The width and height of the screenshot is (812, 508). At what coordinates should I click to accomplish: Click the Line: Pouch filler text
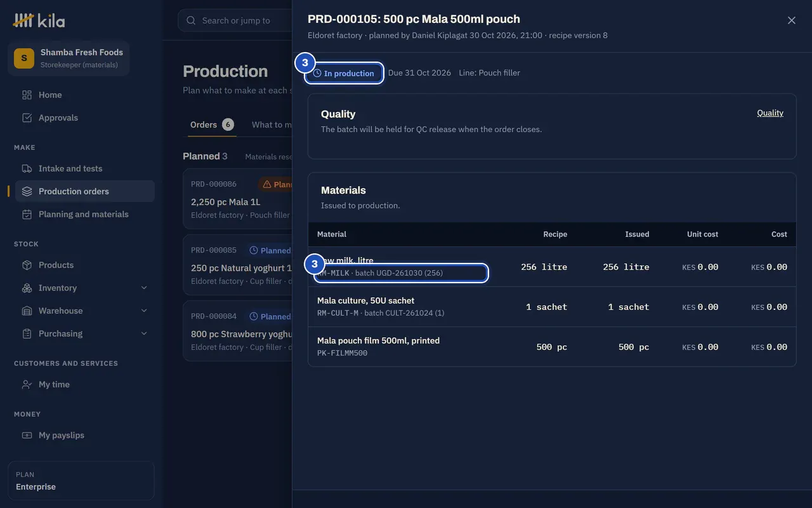tap(489, 73)
